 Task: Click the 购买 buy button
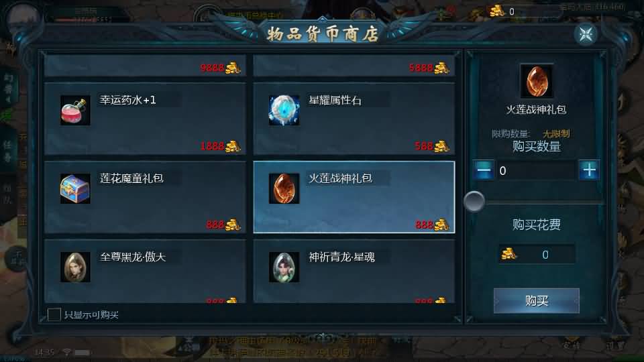pos(537,301)
